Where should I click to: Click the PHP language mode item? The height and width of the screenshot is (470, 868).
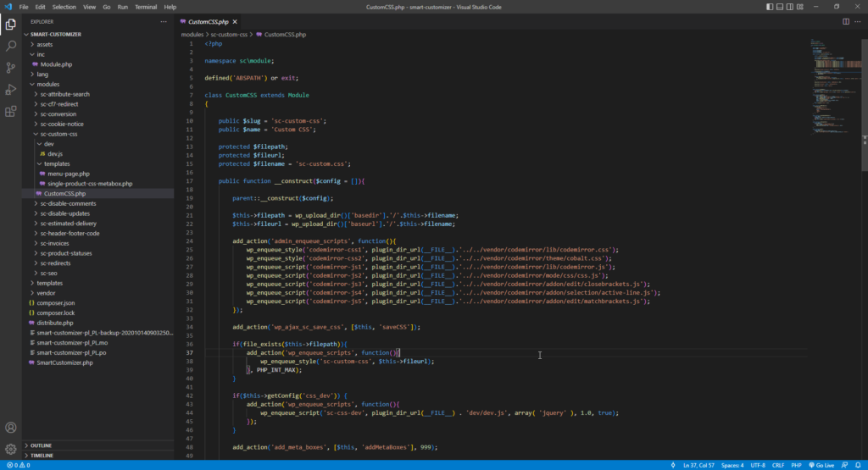(x=796, y=465)
